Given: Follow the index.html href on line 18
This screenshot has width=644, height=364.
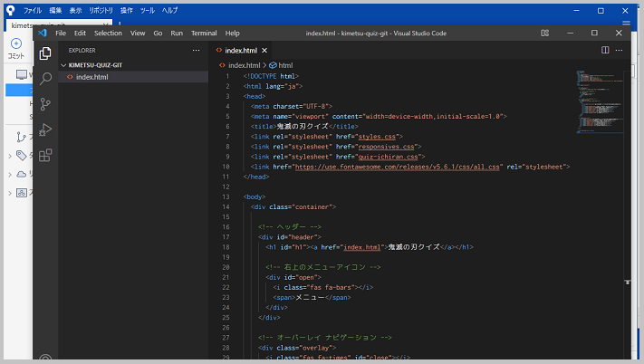Looking at the screenshot, I should coord(361,247).
